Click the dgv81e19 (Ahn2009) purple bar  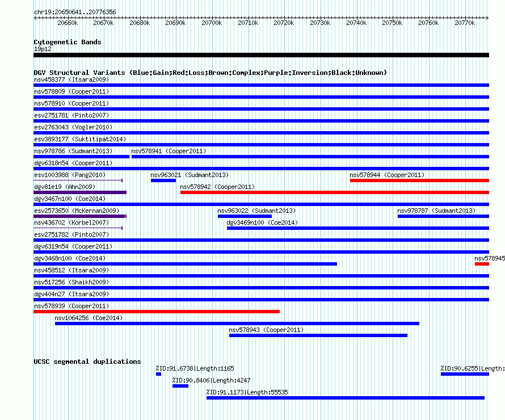click(x=80, y=192)
